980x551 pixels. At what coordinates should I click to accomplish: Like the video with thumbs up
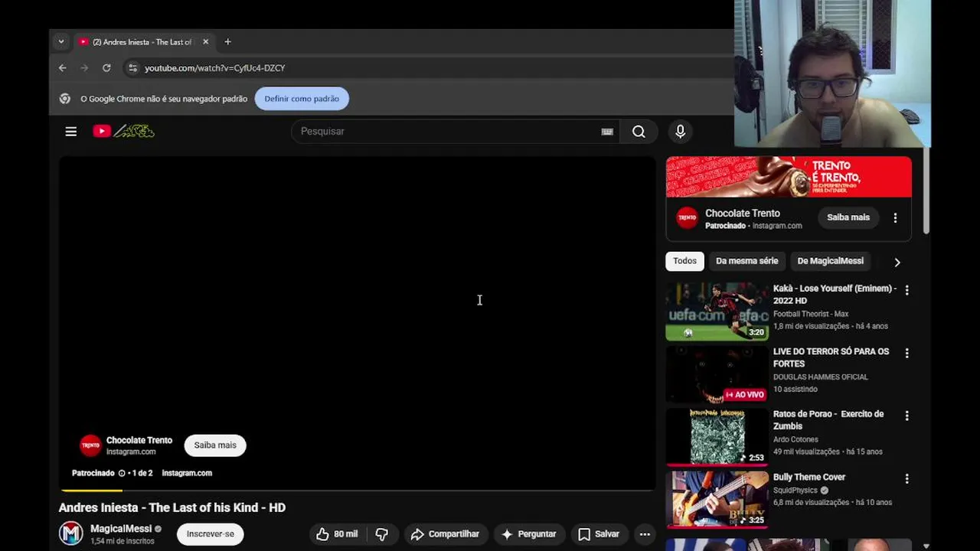pyautogui.click(x=337, y=534)
